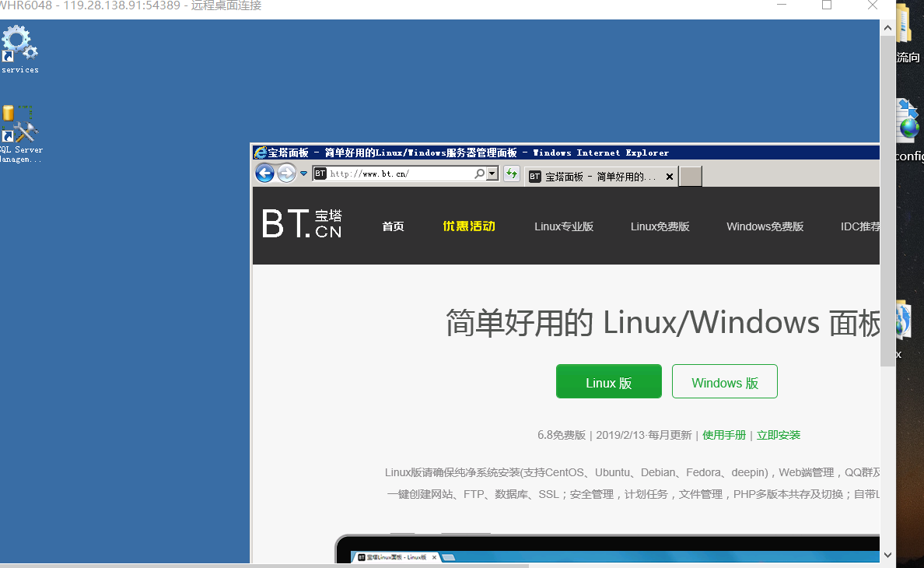This screenshot has height=568, width=924.
Task: Click the BT favicon in the address bar
Action: [x=320, y=174]
